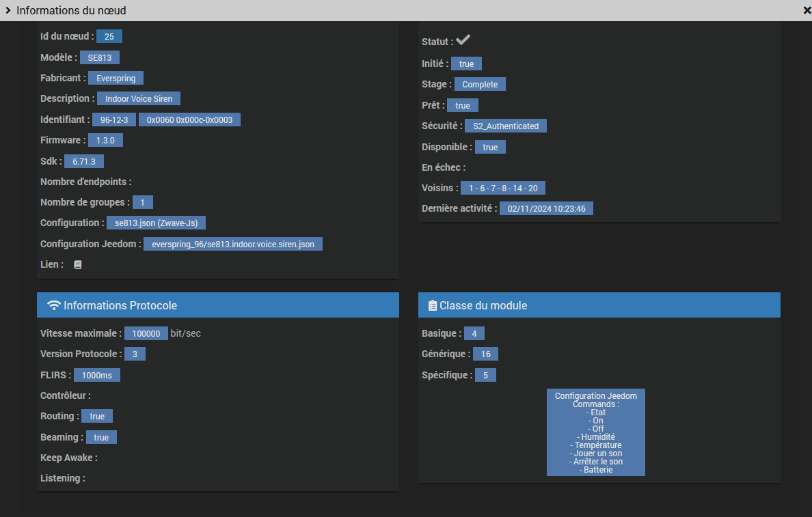Select Sdk version 6.71.3
The image size is (812, 517).
click(84, 161)
